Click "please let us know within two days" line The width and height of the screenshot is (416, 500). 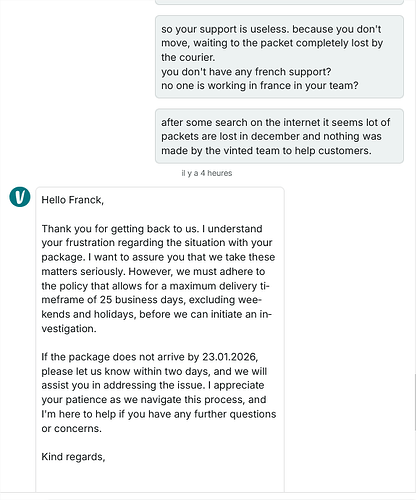[x=154, y=371]
